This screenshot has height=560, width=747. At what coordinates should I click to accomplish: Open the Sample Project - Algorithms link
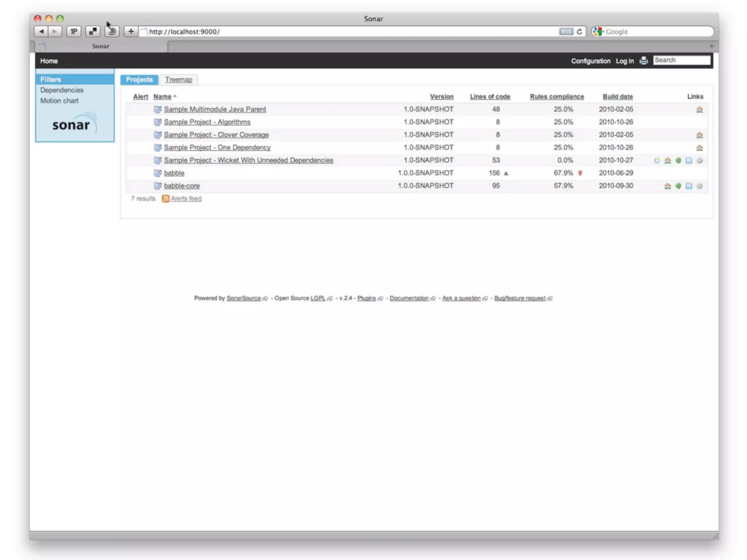(x=207, y=122)
